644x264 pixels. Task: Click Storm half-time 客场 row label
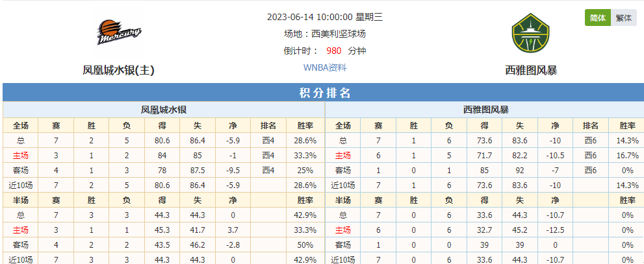click(343, 245)
